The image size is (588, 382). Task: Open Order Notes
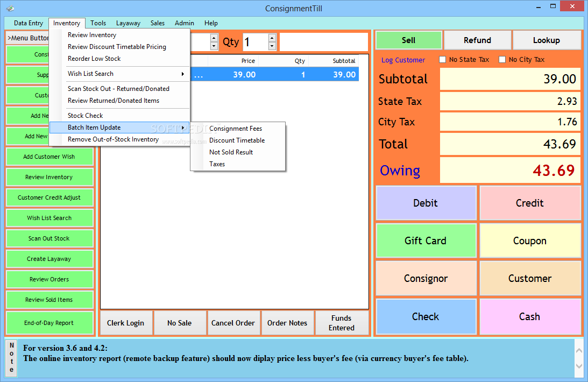point(287,323)
